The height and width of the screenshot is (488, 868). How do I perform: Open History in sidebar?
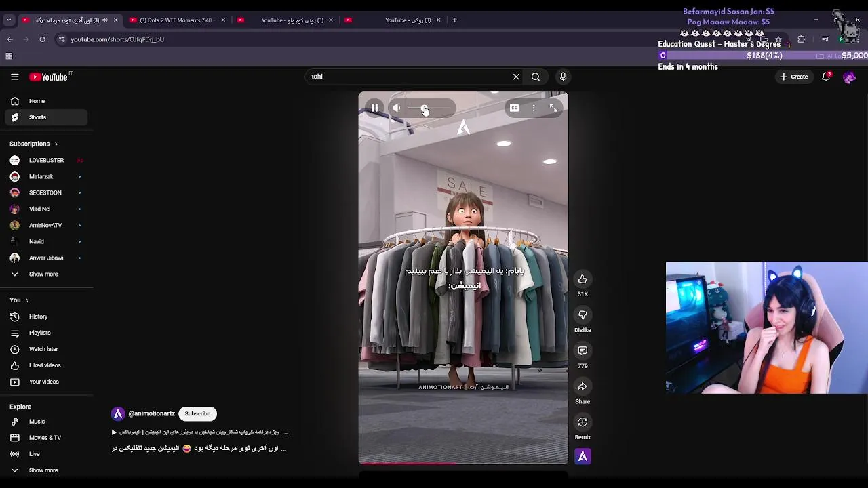[x=46, y=317]
